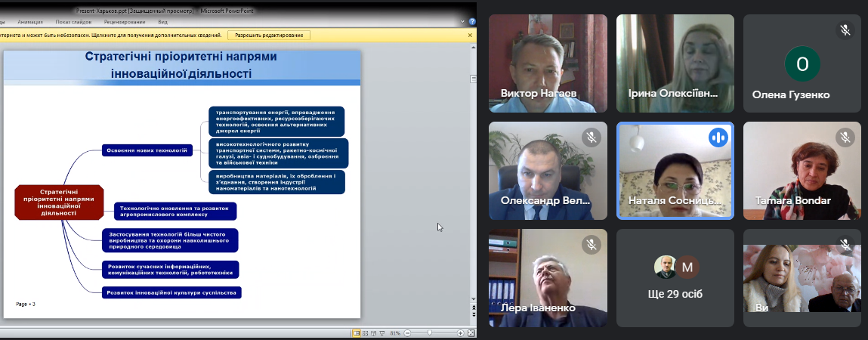This screenshot has width=868, height=340.
Task: Select the red 'Стратегічні пріоритетні напрями інноваційної діяльності' box
Action: [x=59, y=202]
